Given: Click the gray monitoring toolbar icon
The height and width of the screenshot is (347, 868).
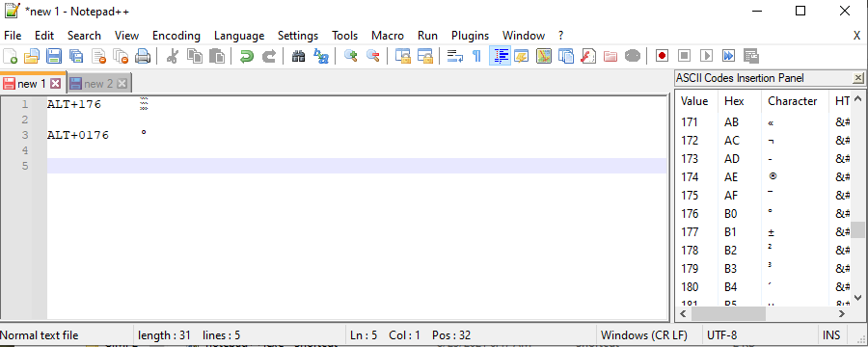Looking at the screenshot, I should pos(632,56).
